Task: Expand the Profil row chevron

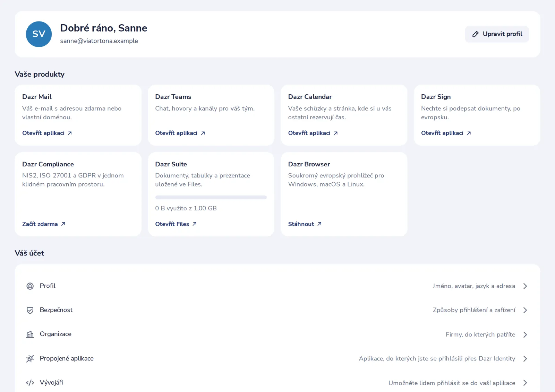Action: pos(525,286)
